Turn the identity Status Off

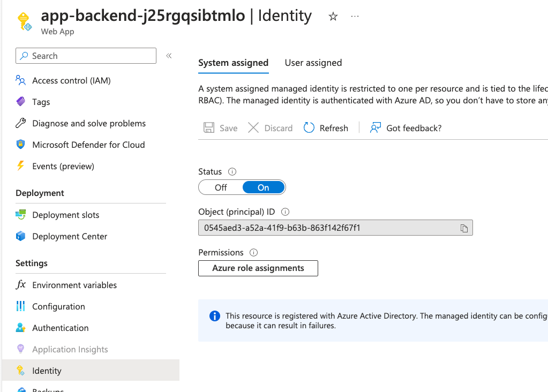tap(220, 187)
